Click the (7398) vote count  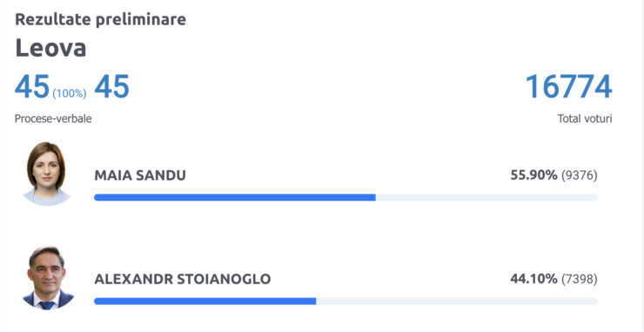click(579, 279)
